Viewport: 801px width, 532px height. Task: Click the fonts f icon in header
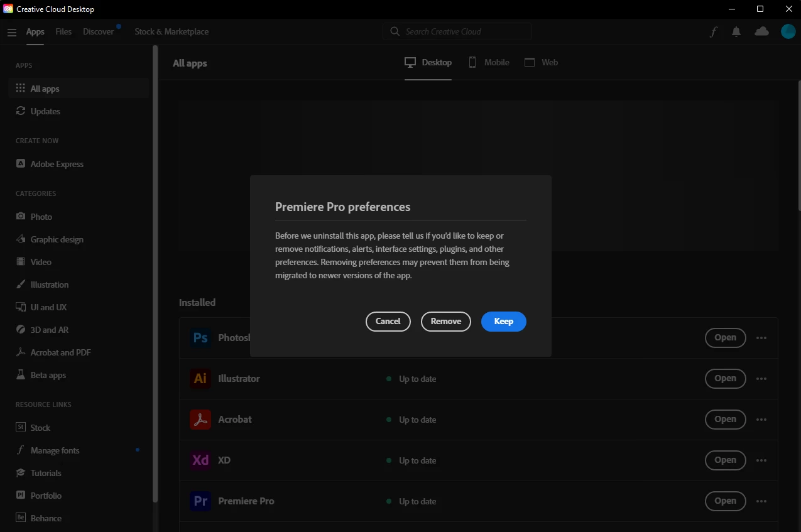click(x=714, y=31)
